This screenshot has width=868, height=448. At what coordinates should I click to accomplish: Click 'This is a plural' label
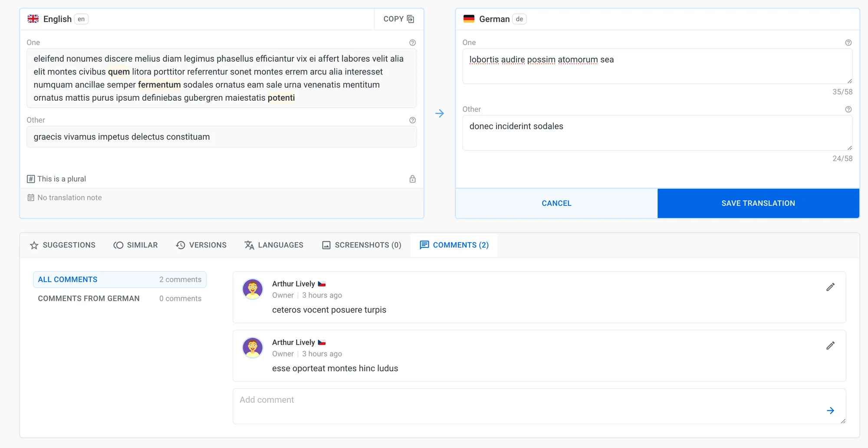point(62,179)
